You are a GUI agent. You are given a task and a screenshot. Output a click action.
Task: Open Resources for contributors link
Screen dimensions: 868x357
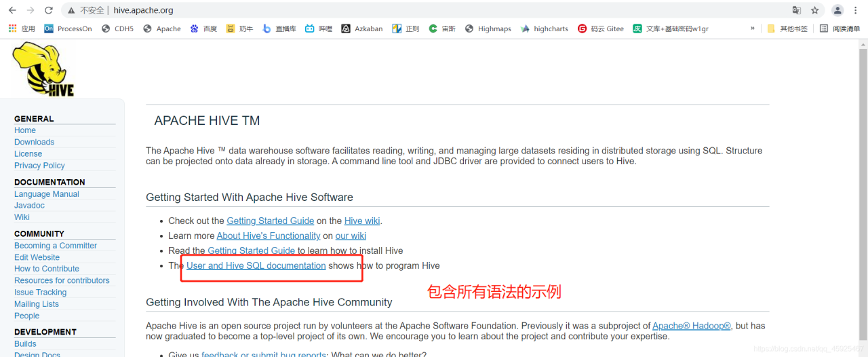[62, 280]
